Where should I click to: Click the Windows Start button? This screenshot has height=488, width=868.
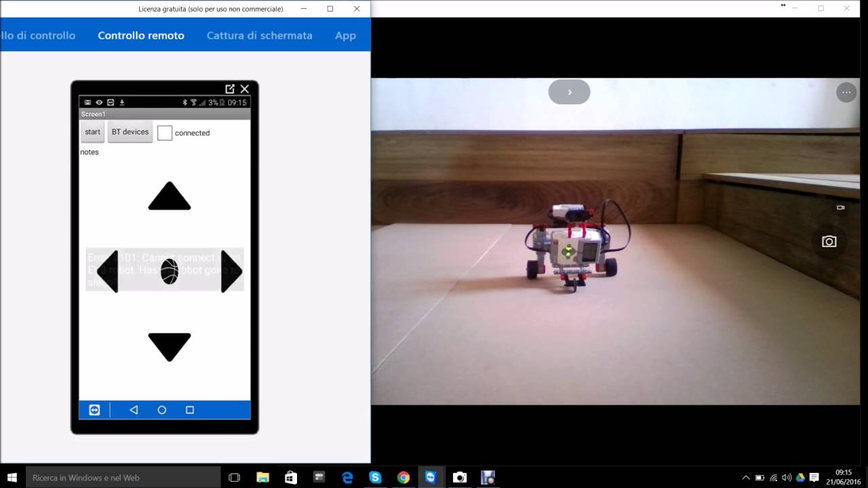(x=12, y=477)
